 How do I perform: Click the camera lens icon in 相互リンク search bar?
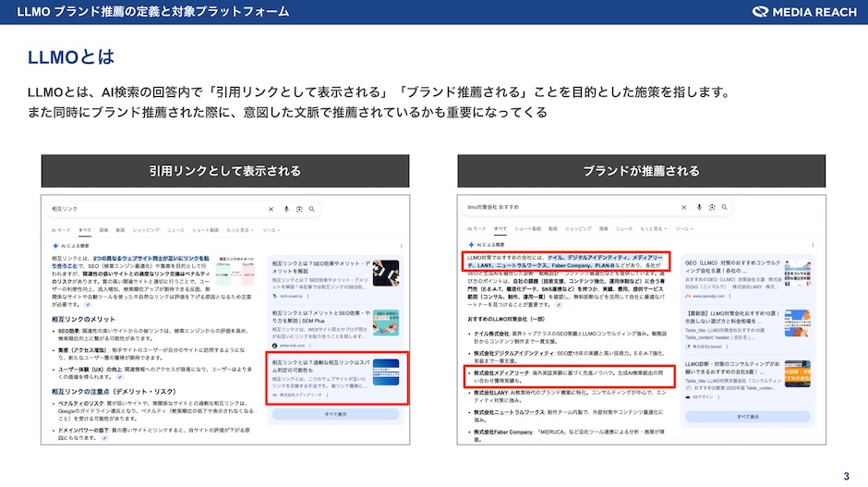[x=299, y=209]
